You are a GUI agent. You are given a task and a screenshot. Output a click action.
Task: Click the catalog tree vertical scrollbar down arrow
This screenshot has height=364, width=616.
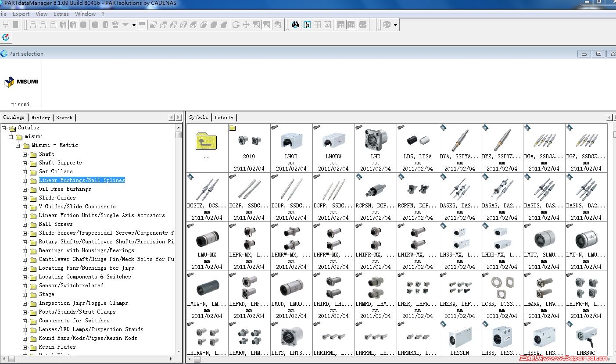178,351
